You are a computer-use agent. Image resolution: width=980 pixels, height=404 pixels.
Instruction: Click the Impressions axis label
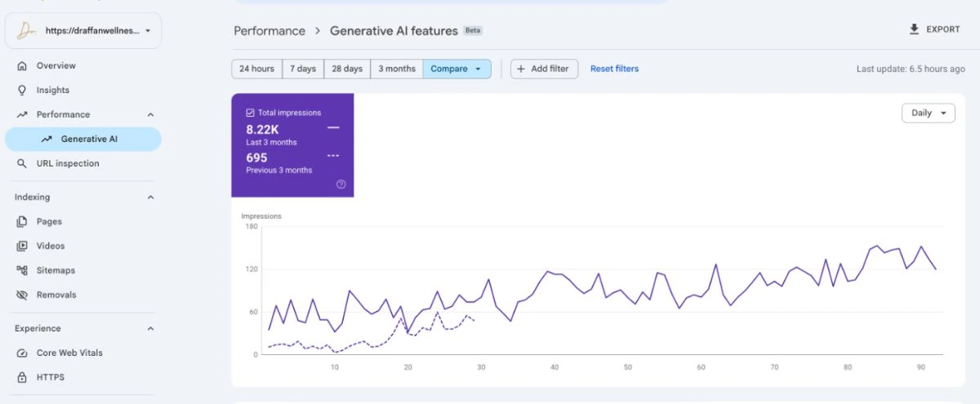tap(261, 216)
